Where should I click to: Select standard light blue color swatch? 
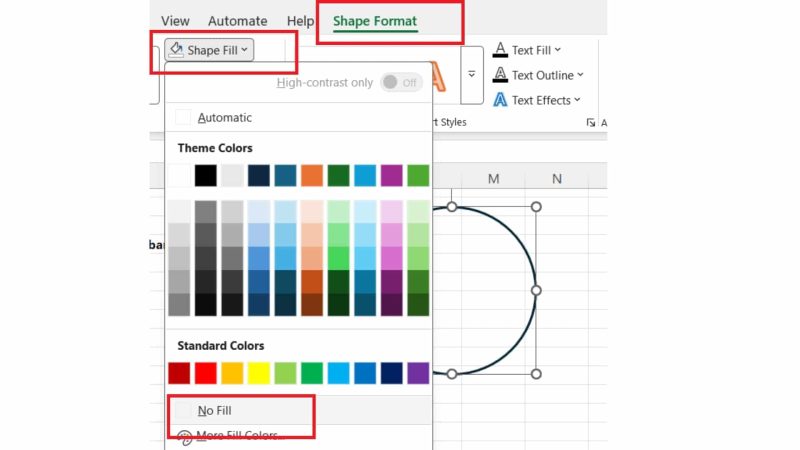point(338,373)
